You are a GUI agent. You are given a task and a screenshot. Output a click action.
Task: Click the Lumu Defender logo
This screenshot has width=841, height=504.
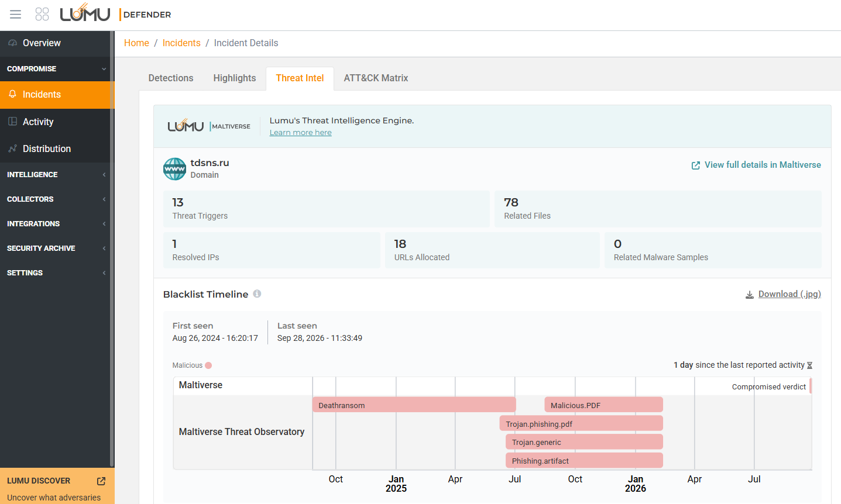coord(115,13)
